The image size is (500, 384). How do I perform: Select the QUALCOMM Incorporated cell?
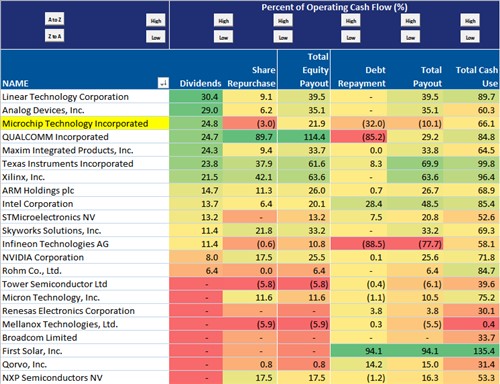point(85,137)
